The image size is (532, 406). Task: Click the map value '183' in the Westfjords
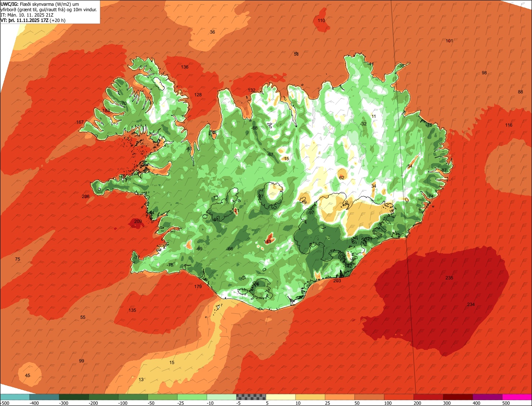pyautogui.click(x=106, y=110)
